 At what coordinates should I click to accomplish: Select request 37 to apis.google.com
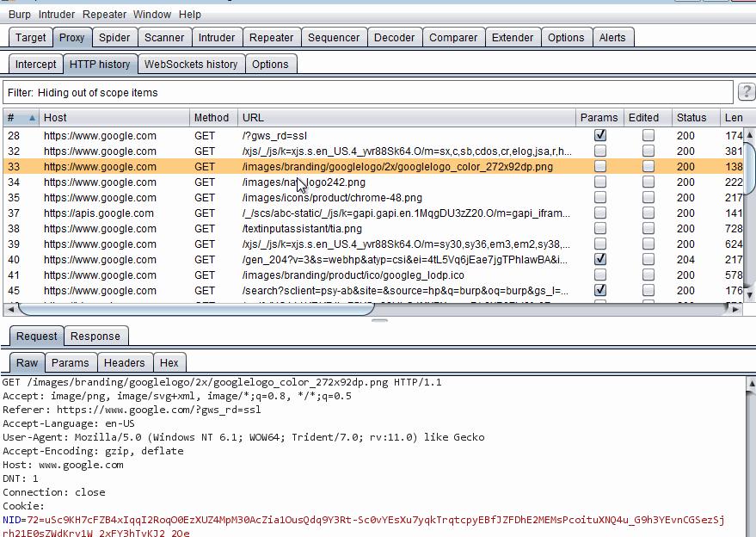tap(99, 213)
